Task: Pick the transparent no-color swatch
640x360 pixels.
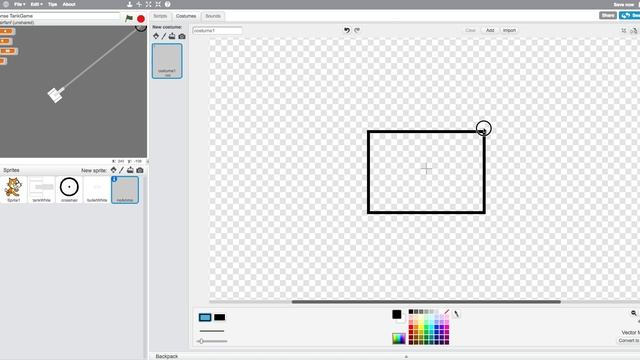Action: click(447, 312)
